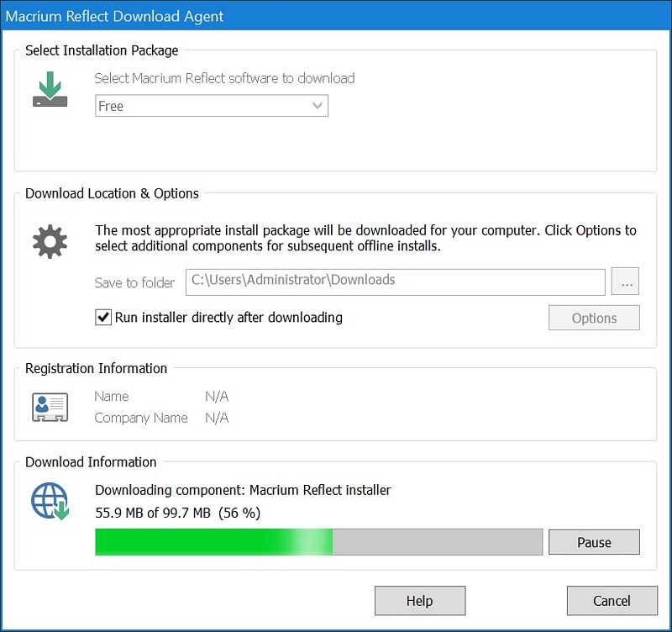Cancel the download agent
Screen dimensions: 672x632
tap(612, 601)
